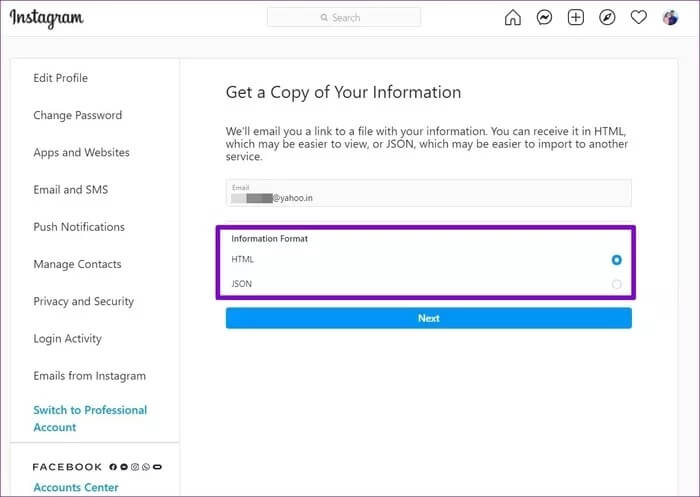Open Manage Contacts
The height and width of the screenshot is (497, 700).
[77, 264]
